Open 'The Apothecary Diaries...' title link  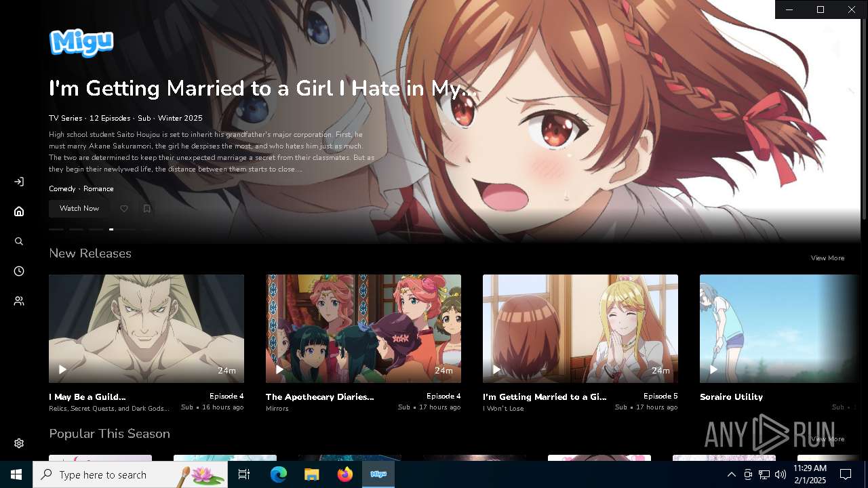pos(320,397)
